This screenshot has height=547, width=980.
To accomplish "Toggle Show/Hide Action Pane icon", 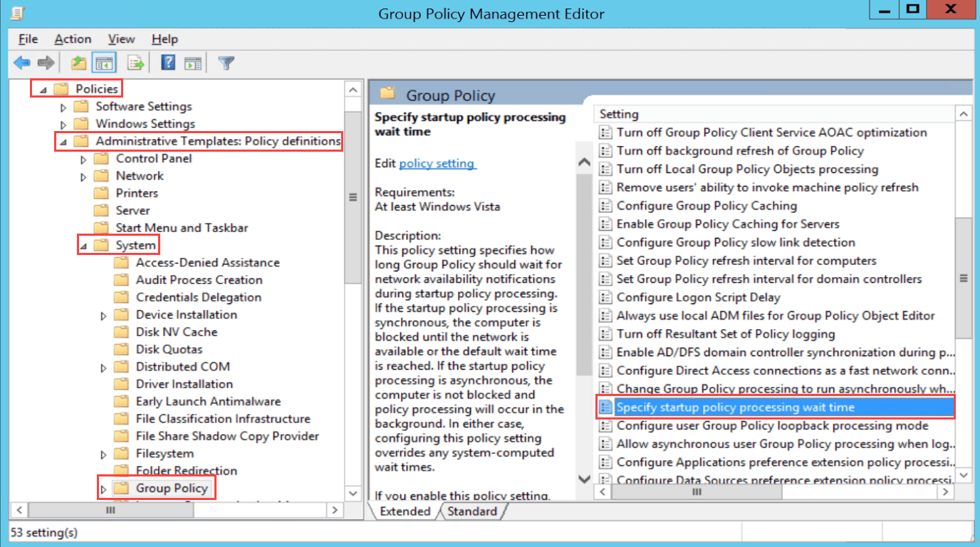I will 193,63.
